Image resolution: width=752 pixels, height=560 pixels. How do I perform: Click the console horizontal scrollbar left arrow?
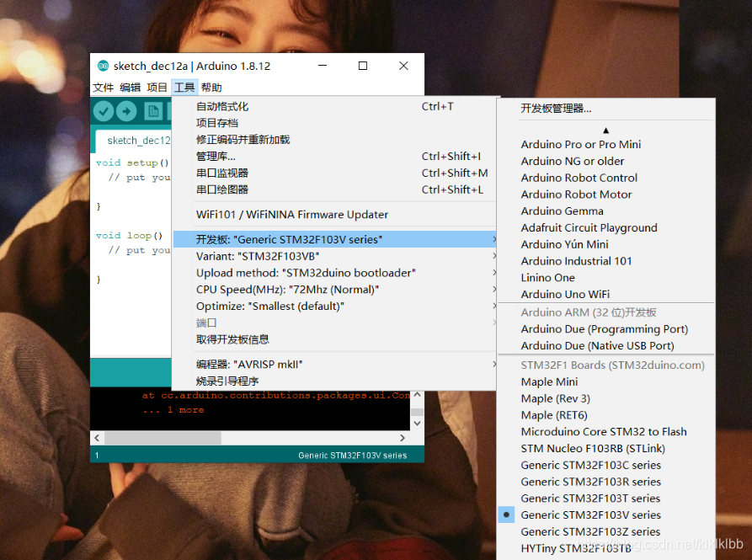97,438
